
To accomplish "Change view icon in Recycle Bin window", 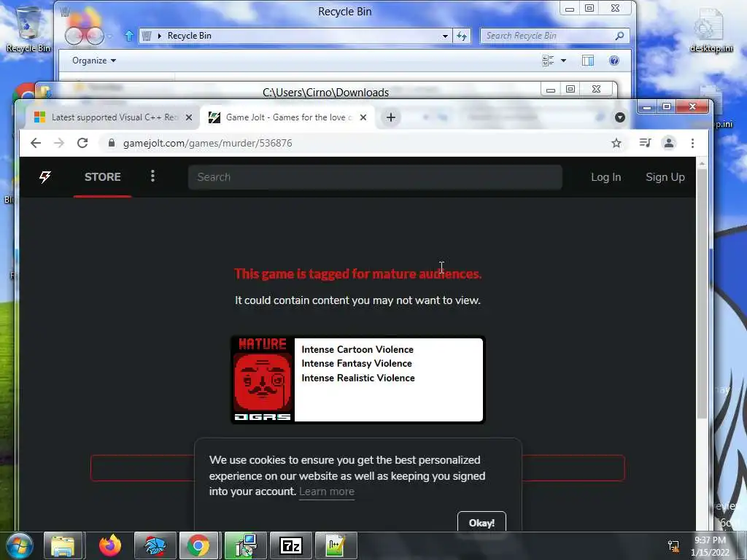I will 548,61.
